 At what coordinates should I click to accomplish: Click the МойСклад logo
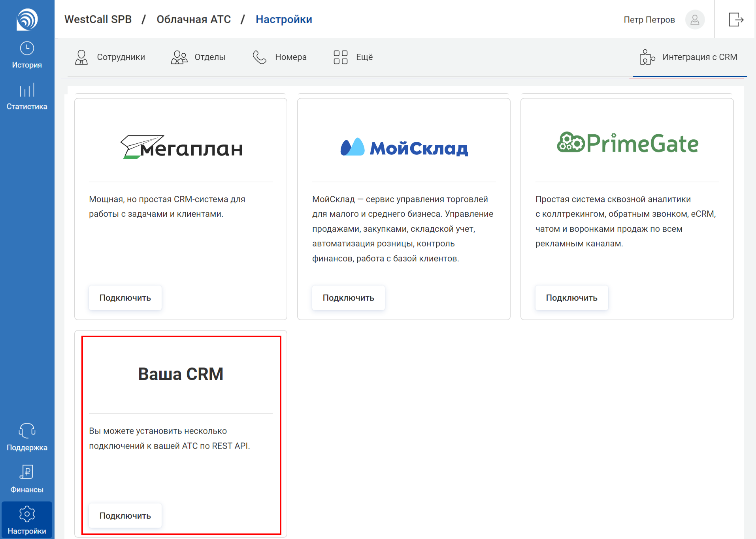pyautogui.click(x=404, y=148)
